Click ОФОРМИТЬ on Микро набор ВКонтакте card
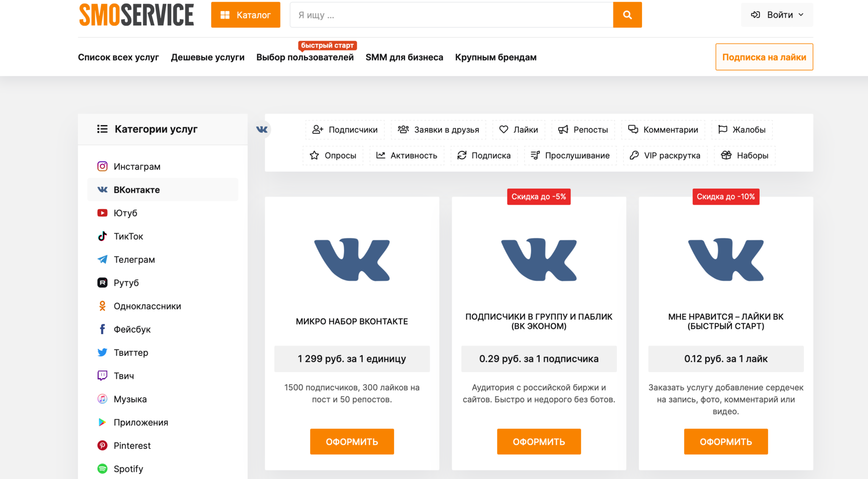This screenshot has width=868, height=479. pyautogui.click(x=352, y=442)
